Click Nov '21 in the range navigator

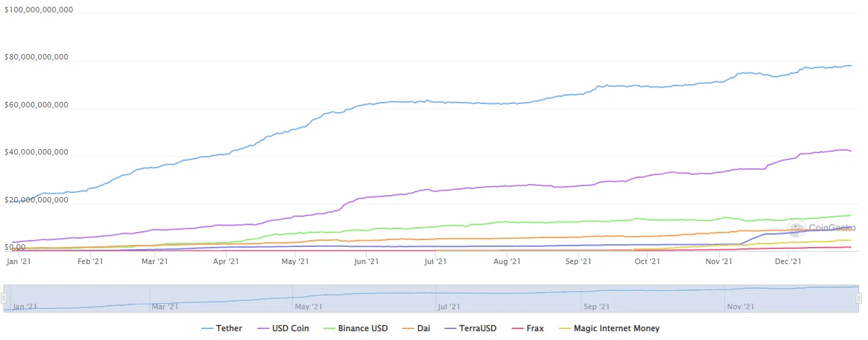click(740, 307)
